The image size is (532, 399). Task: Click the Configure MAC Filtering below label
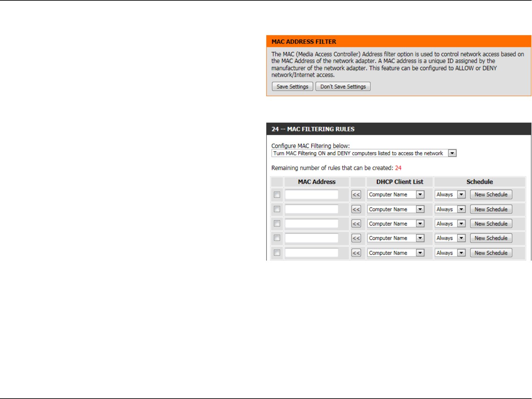coord(310,146)
